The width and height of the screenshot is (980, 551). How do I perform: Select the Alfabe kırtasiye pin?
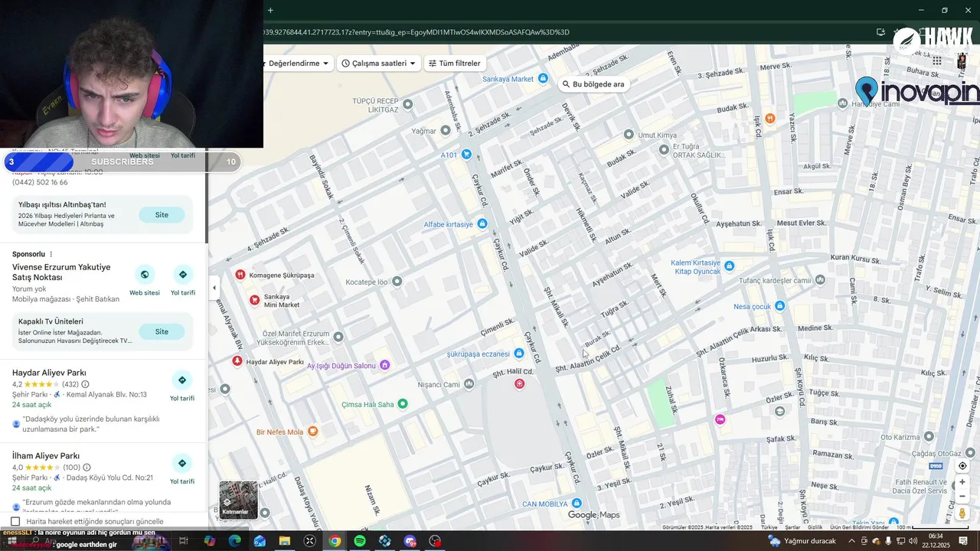point(482,224)
